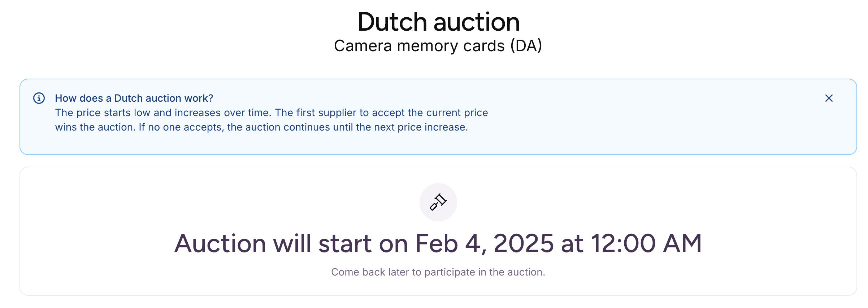Viewport: 868px width, 308px height.
Task: Click the info icon in the banner
Action: coord(39,98)
